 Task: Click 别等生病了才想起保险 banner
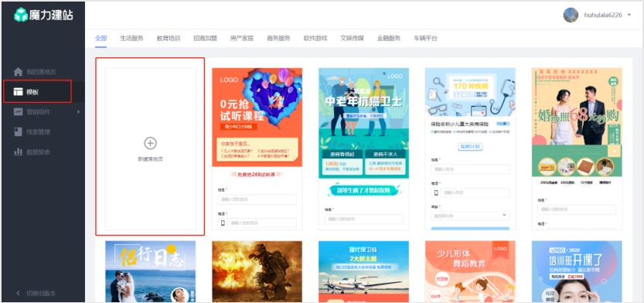point(364,189)
